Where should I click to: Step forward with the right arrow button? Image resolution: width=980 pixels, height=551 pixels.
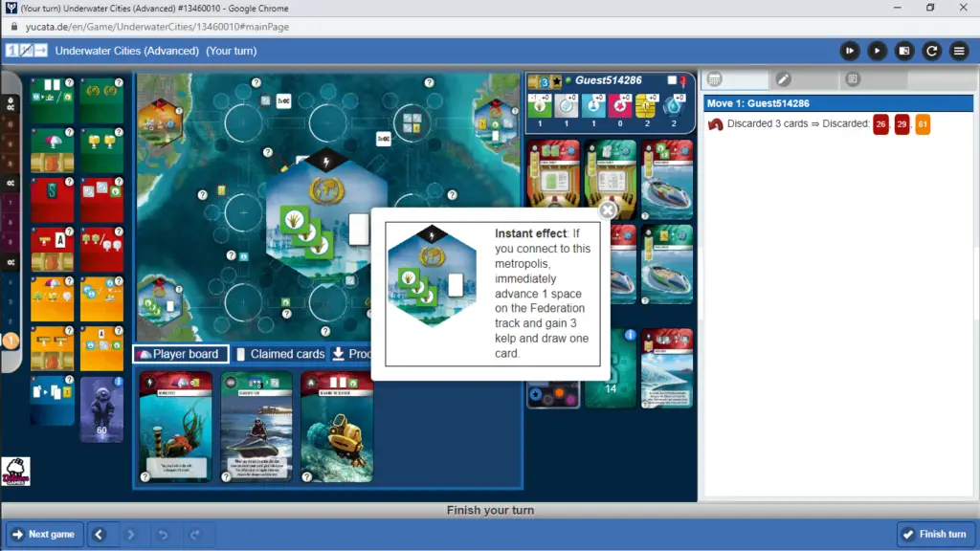tap(130, 534)
